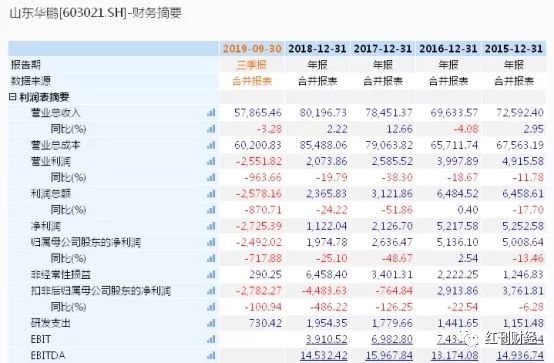Click the 净利润 value -2,725.39

[259, 226]
